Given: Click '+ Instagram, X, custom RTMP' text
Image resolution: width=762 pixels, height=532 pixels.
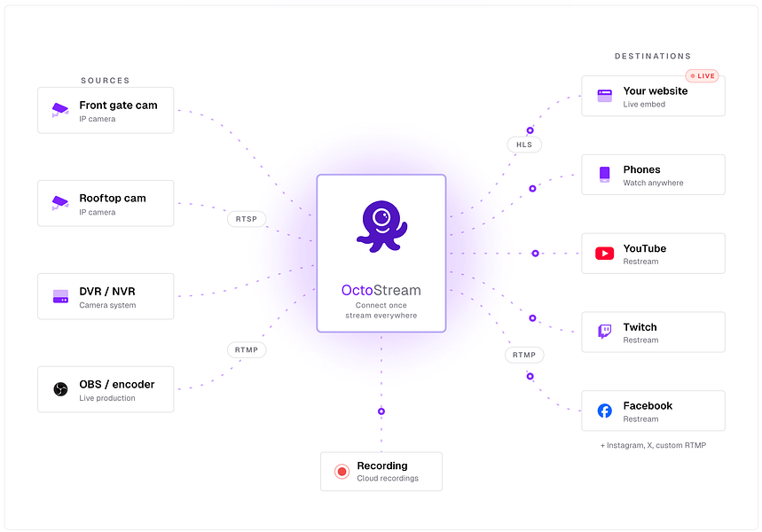Looking at the screenshot, I should click(653, 445).
